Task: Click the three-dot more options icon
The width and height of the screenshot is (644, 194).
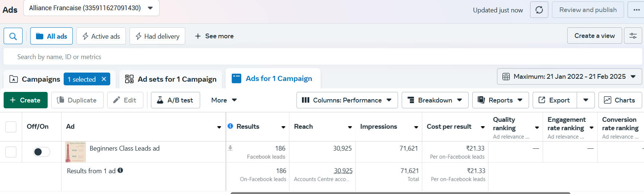Action: tap(636, 10)
